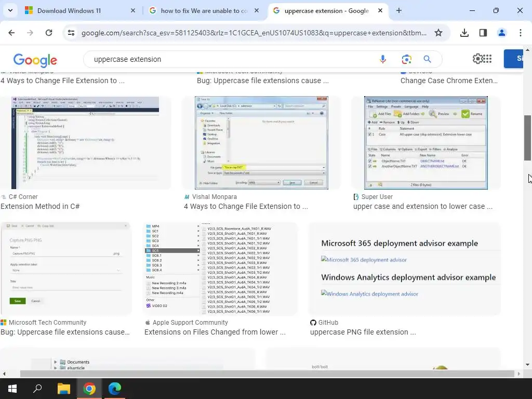Open 'uppercase PNG file extension' link
This screenshot has height=399, width=532.
click(x=363, y=332)
